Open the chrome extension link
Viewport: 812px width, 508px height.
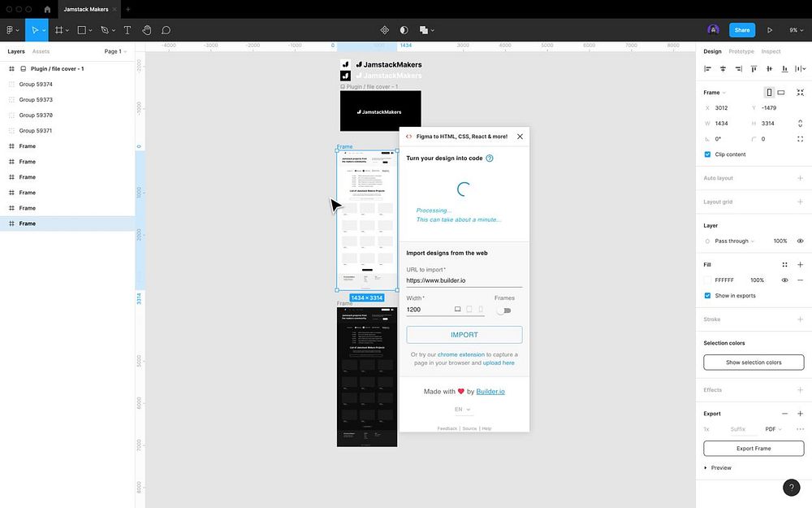[x=461, y=354]
